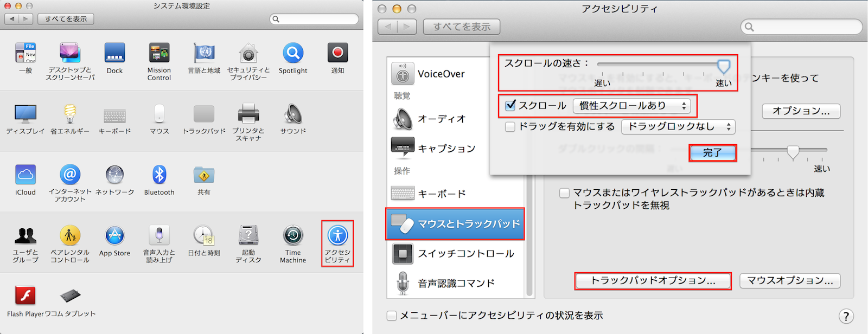The height and width of the screenshot is (334, 868).
Task: Select オーディオ in accessibility sidebar
Action: 455,119
